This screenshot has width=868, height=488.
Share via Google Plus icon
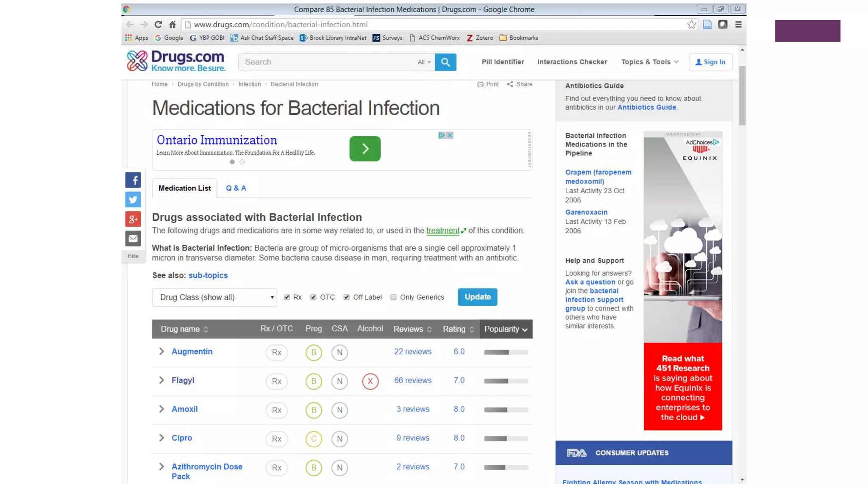point(133,219)
